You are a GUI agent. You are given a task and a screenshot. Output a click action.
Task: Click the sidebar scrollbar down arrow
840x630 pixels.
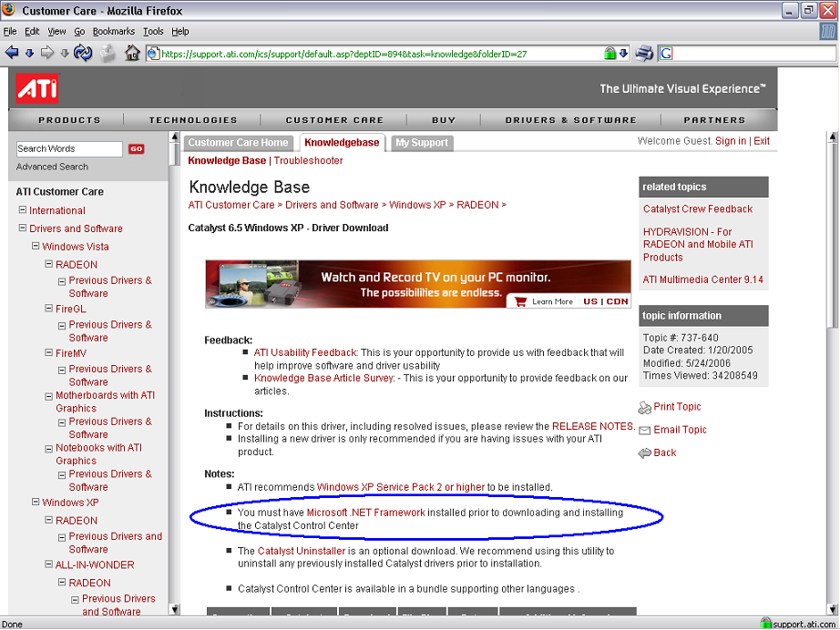tap(174, 609)
